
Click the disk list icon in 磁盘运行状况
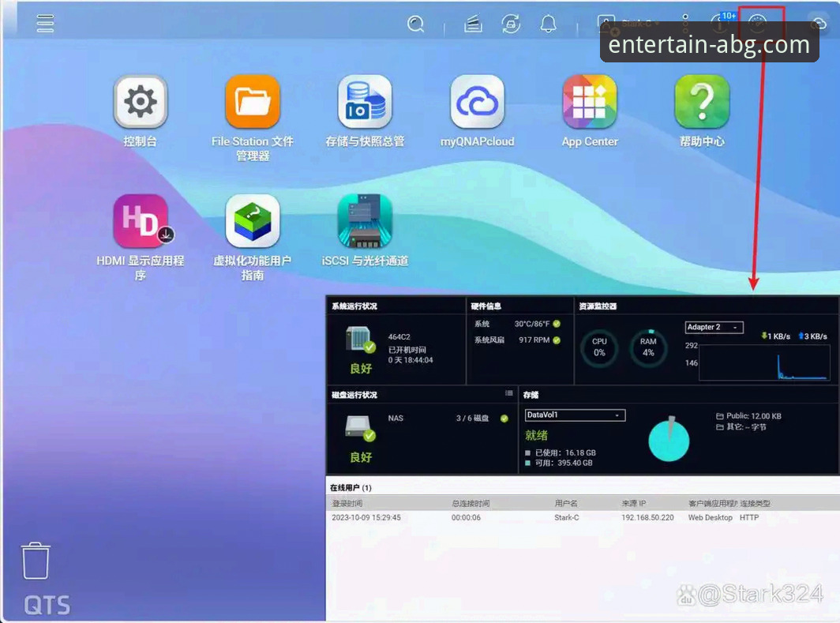pyautogui.click(x=508, y=394)
